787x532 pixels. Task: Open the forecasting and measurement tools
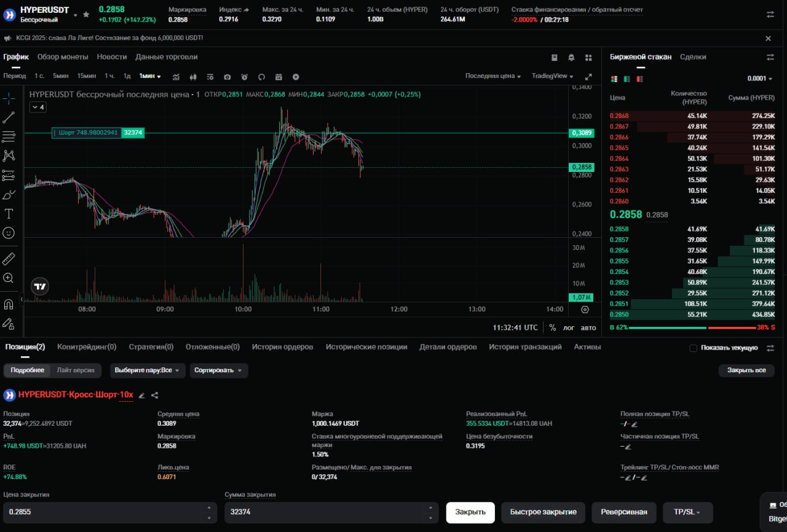(9, 176)
